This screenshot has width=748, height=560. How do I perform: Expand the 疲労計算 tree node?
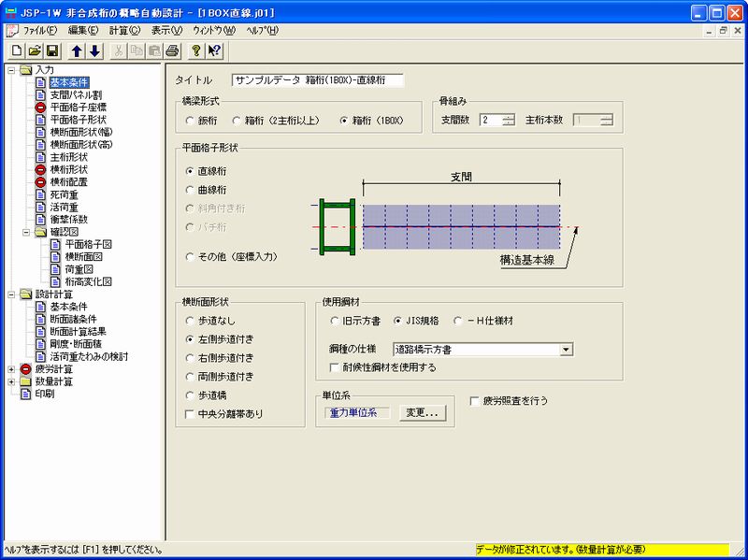[11, 369]
